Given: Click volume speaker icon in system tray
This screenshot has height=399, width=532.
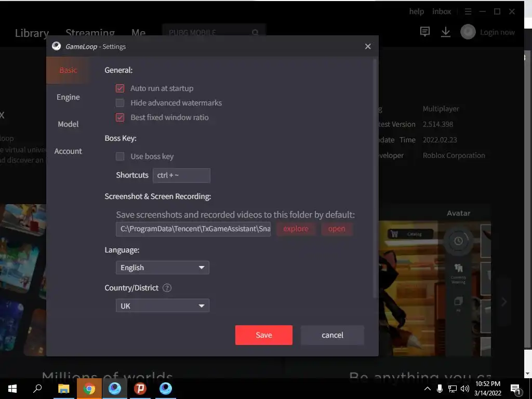Looking at the screenshot, I should click(x=465, y=389).
